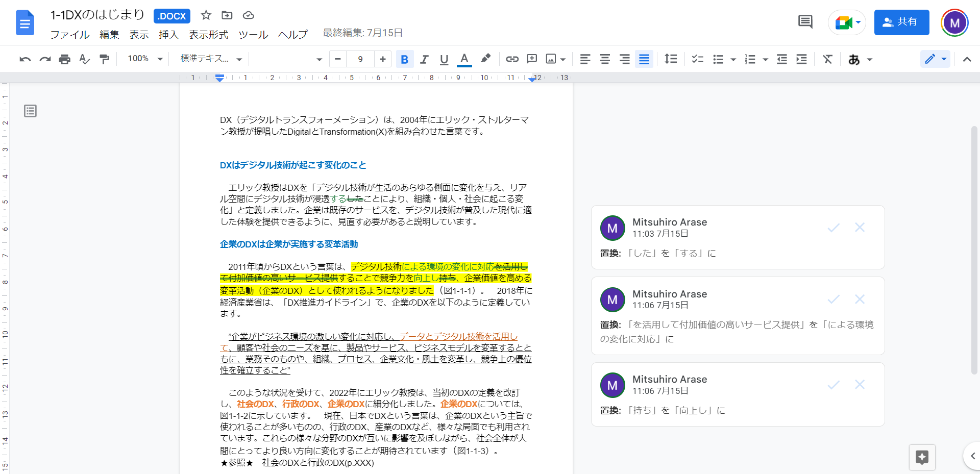Viewport: 980px width, 474px height.
Task: Toggle underline formatting
Action: coord(444,59)
